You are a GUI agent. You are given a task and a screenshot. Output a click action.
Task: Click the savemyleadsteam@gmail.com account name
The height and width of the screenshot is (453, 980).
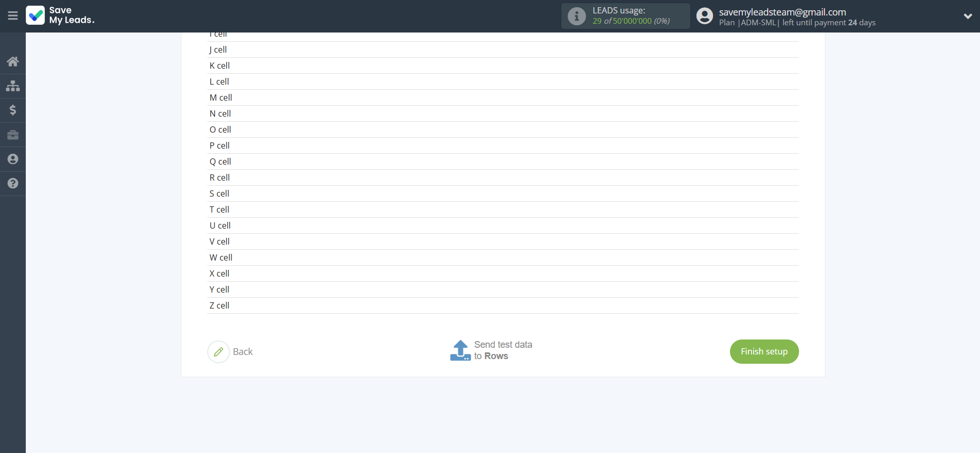(x=782, y=12)
